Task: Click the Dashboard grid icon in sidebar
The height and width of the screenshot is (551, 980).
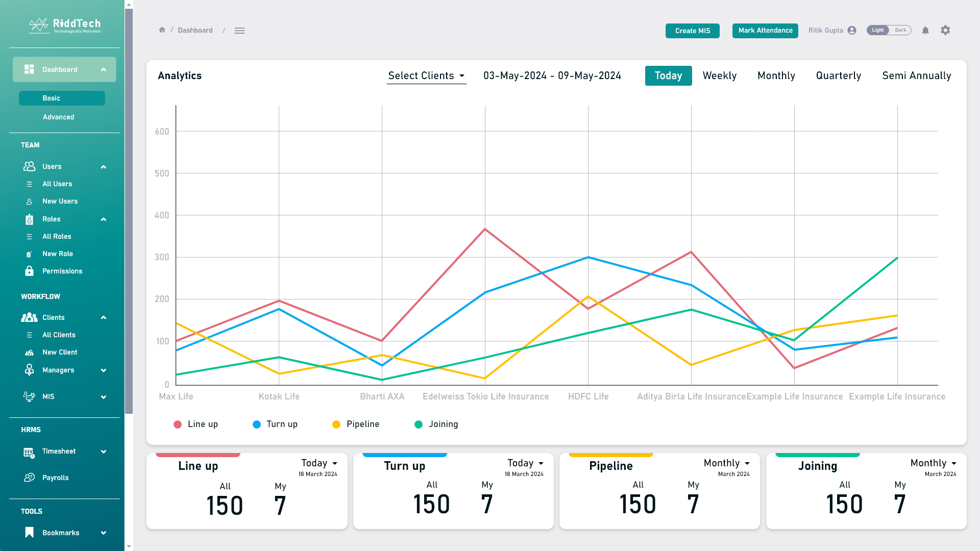Action: pos(29,69)
